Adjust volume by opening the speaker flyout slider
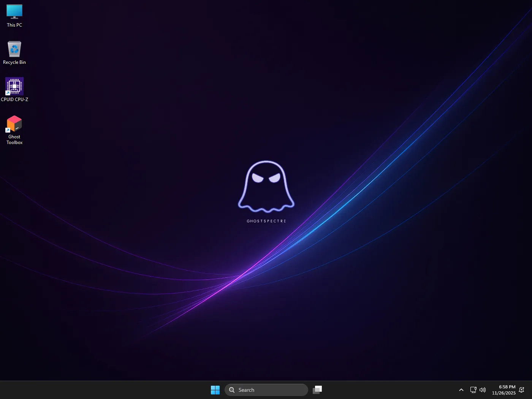 pos(482,389)
